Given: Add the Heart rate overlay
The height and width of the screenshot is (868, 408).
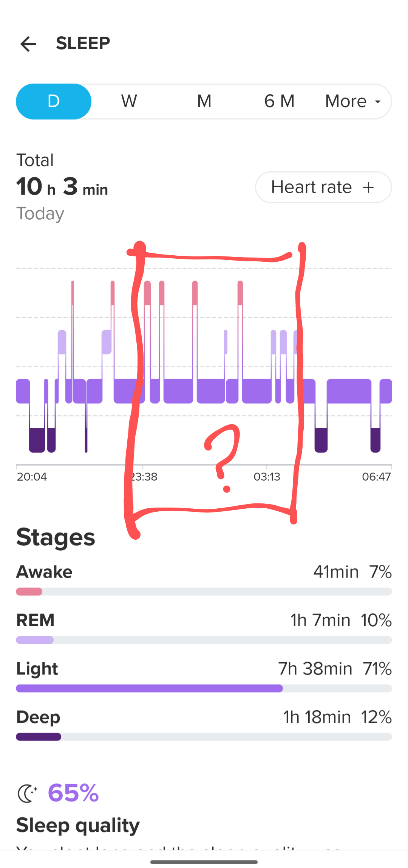Looking at the screenshot, I should 323,187.
